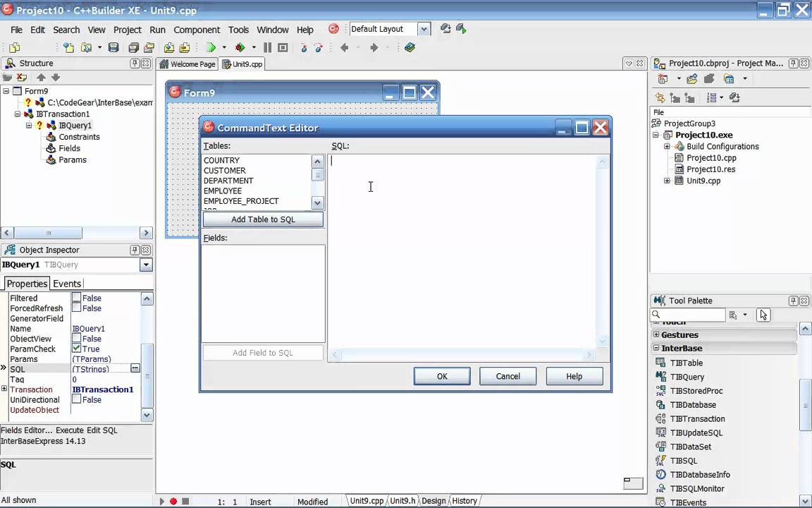Click the green Run arrow in toolbar

click(x=211, y=48)
